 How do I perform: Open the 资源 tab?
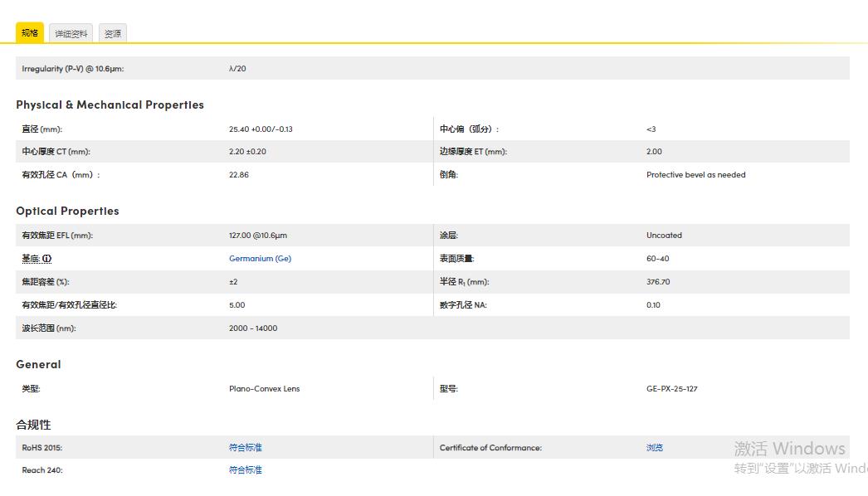pyautogui.click(x=112, y=32)
